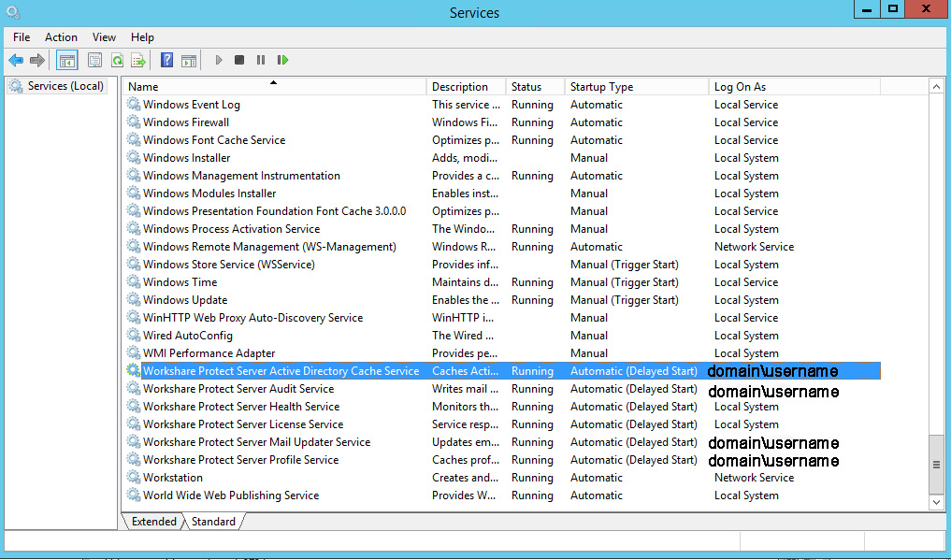Click the Windows Firewall gear icon

pyautogui.click(x=134, y=122)
